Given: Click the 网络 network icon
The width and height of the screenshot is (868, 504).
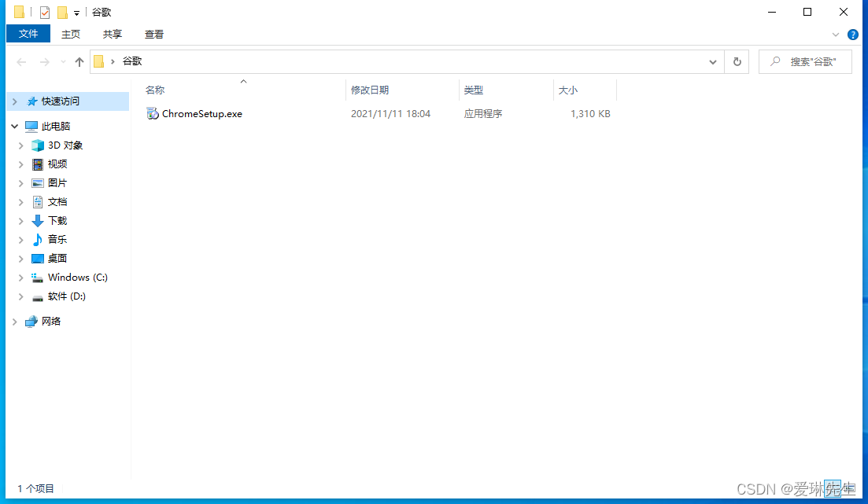Looking at the screenshot, I should 31,322.
